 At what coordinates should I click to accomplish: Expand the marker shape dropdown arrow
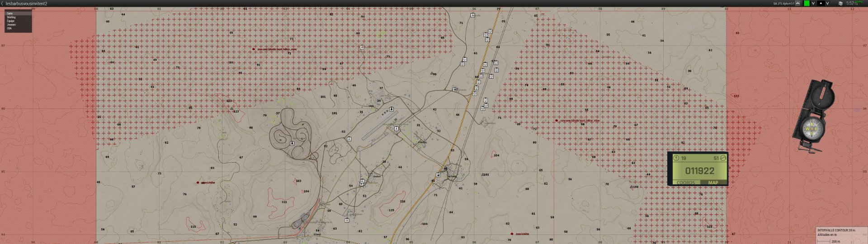pos(828,3)
